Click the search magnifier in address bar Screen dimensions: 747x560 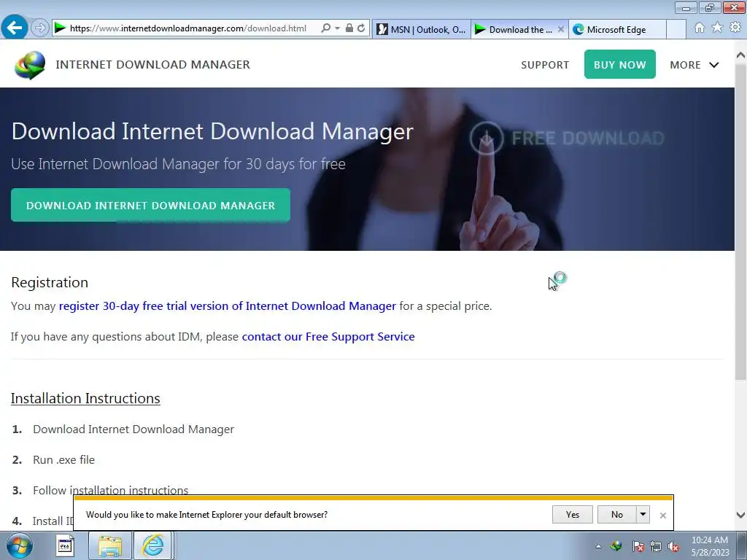pos(326,28)
